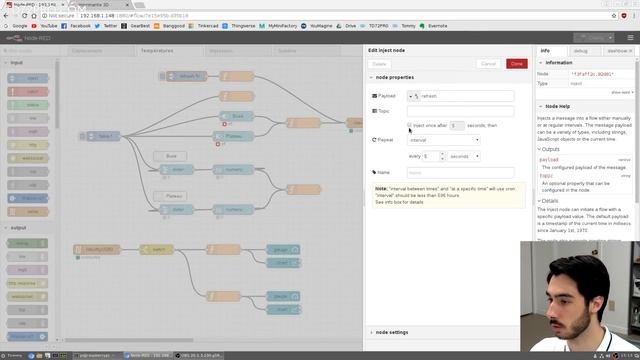Screen dimensions: 640x360
Task: Open the Temperatures flow tab
Action: coord(157,51)
